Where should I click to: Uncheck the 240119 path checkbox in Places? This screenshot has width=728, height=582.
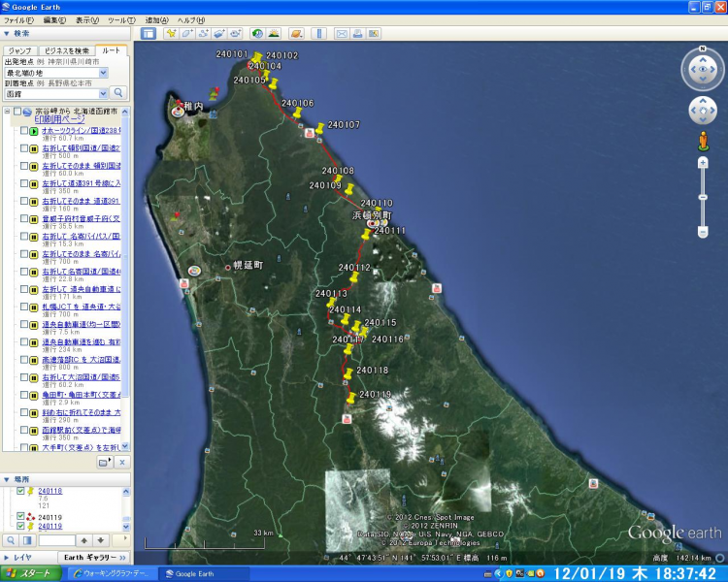pyautogui.click(x=20, y=516)
